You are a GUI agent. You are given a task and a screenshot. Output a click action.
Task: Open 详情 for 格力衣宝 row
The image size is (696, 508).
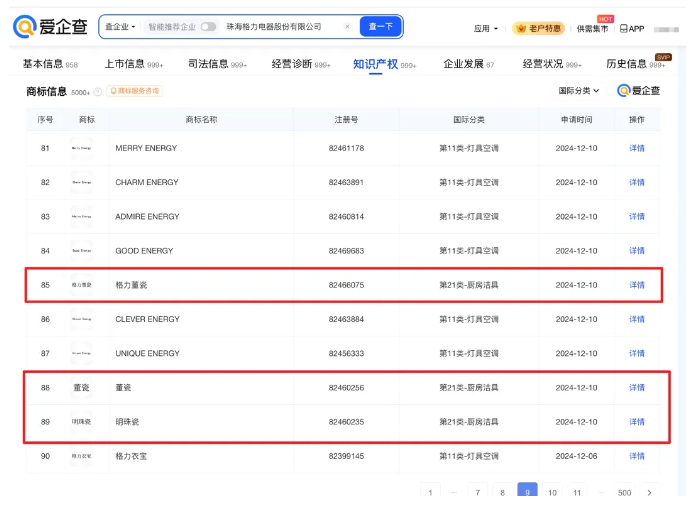637,456
